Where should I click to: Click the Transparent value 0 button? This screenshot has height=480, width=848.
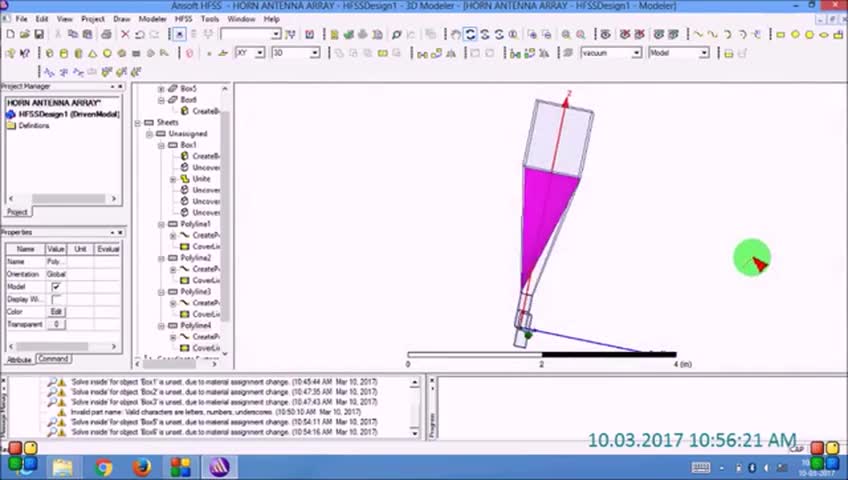56,324
